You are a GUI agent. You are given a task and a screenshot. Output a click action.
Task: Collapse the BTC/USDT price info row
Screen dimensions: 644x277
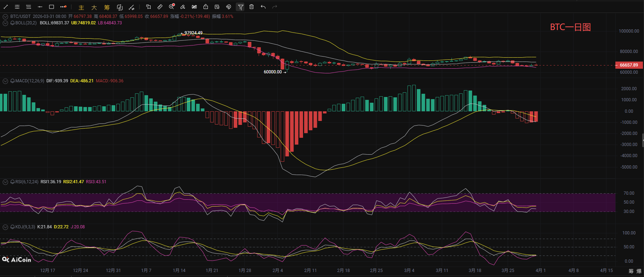coord(5,16)
